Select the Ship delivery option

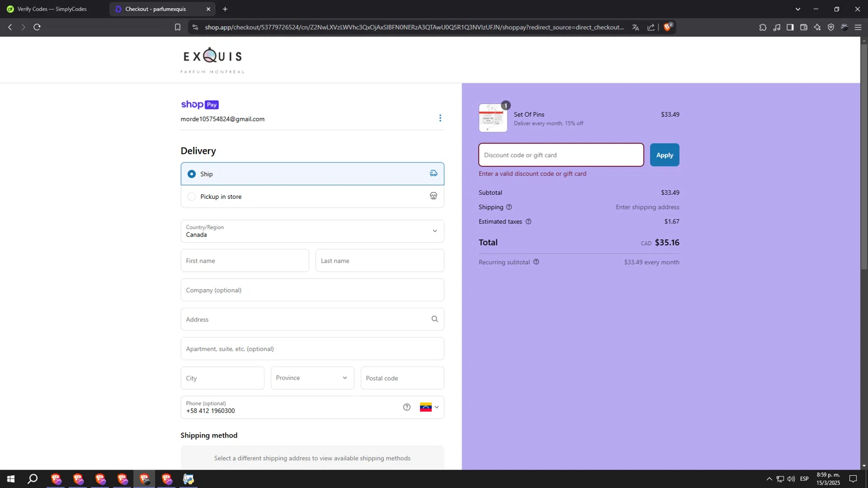(x=312, y=174)
